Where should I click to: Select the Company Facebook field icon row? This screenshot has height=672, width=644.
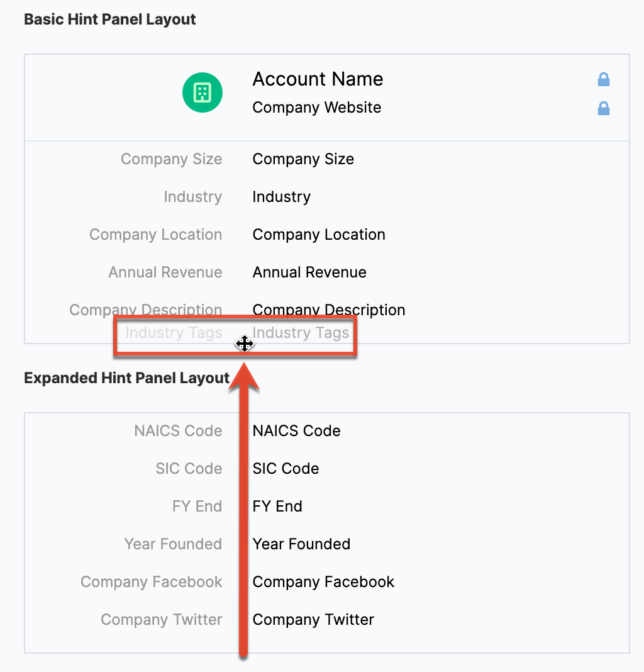click(323, 582)
